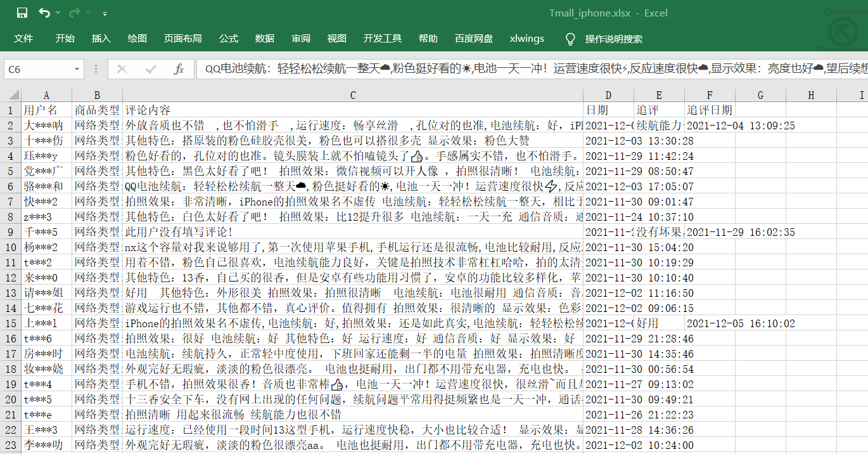Expand the Name Box dropdown arrow
Image resolution: width=868 pixels, height=454 pixels.
[x=77, y=69]
